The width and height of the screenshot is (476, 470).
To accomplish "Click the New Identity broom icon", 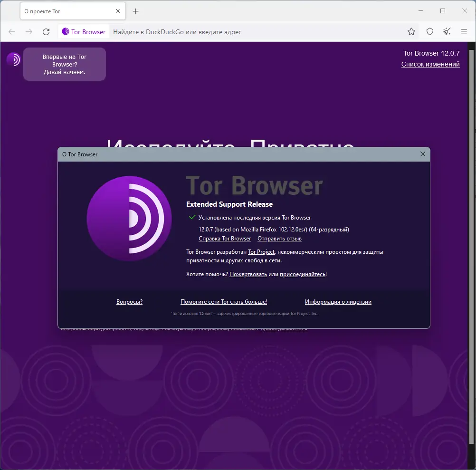I will pos(447,31).
